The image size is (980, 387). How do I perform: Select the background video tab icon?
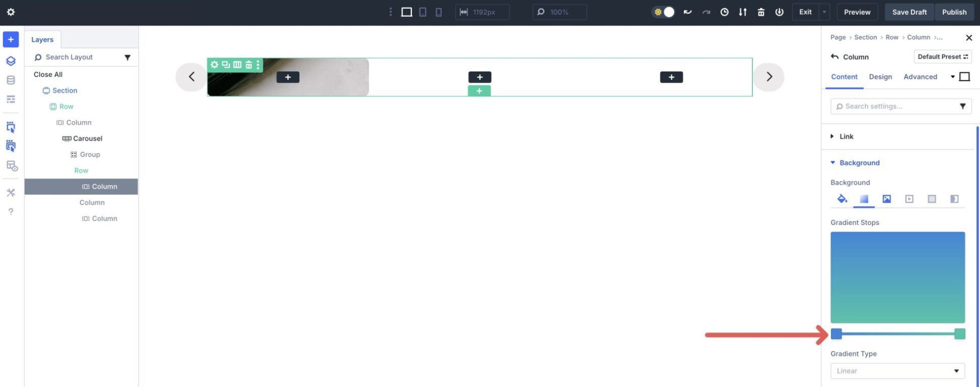click(x=909, y=199)
